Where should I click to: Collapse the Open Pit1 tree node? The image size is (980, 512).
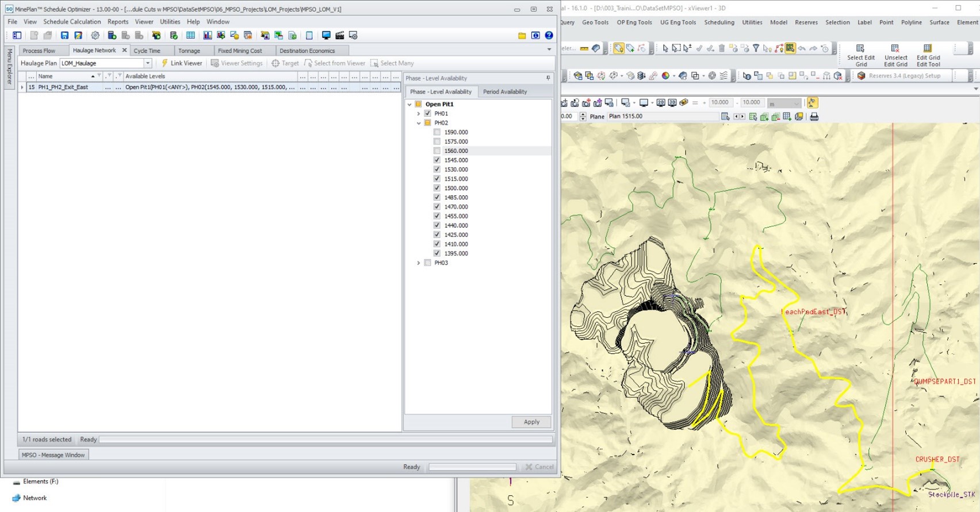(409, 105)
